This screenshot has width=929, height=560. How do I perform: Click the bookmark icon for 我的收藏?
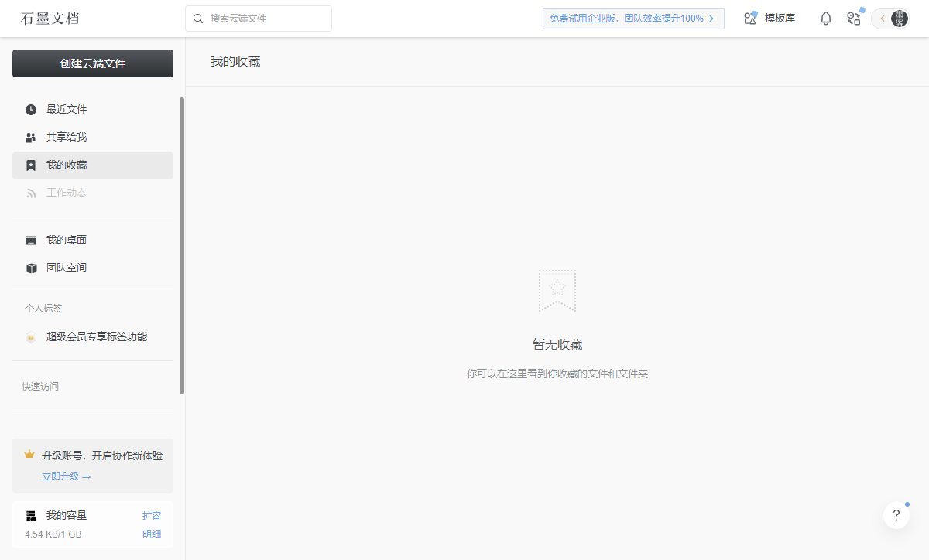(x=31, y=166)
